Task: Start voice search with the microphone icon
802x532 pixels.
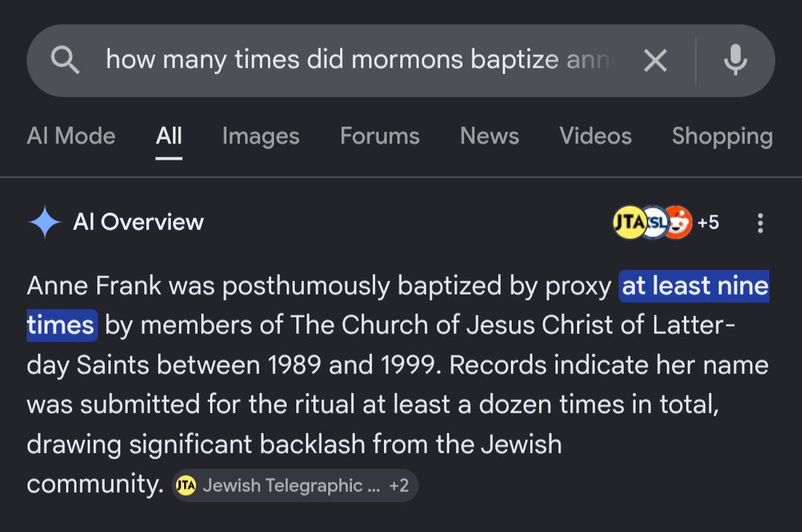Action: (x=735, y=60)
